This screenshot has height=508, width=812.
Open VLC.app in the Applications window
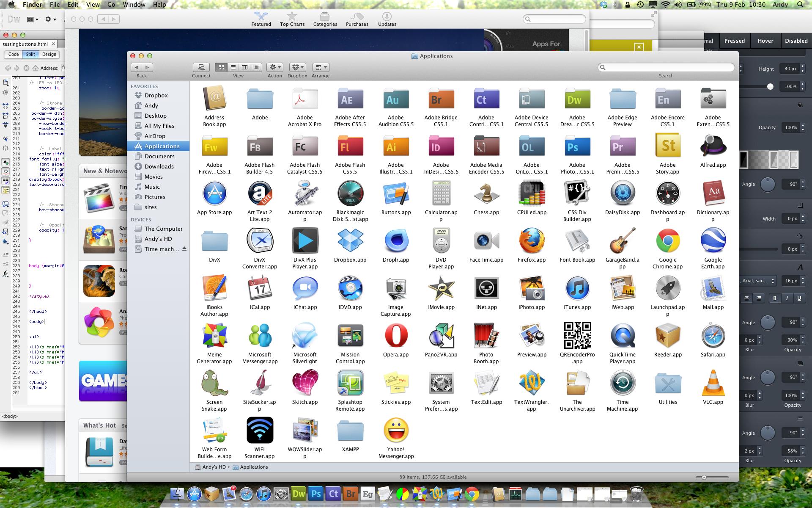(713, 383)
